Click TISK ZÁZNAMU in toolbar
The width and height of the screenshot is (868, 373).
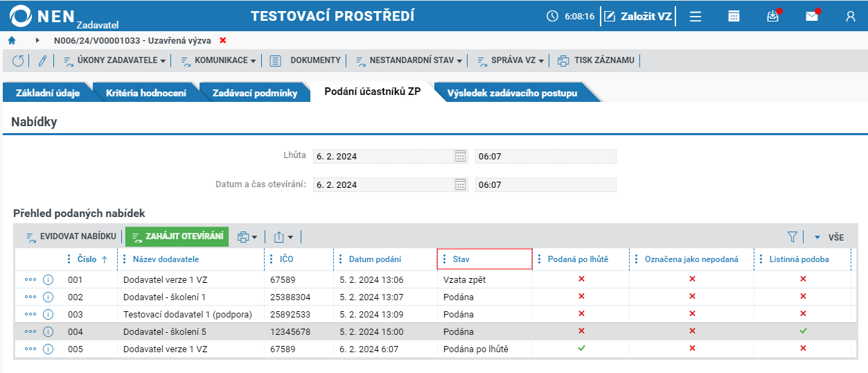pyautogui.click(x=596, y=60)
